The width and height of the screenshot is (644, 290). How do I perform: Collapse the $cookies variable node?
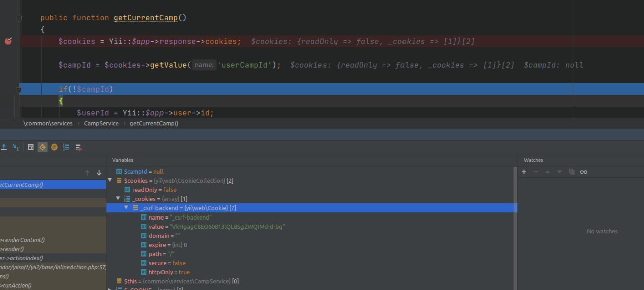(110, 180)
